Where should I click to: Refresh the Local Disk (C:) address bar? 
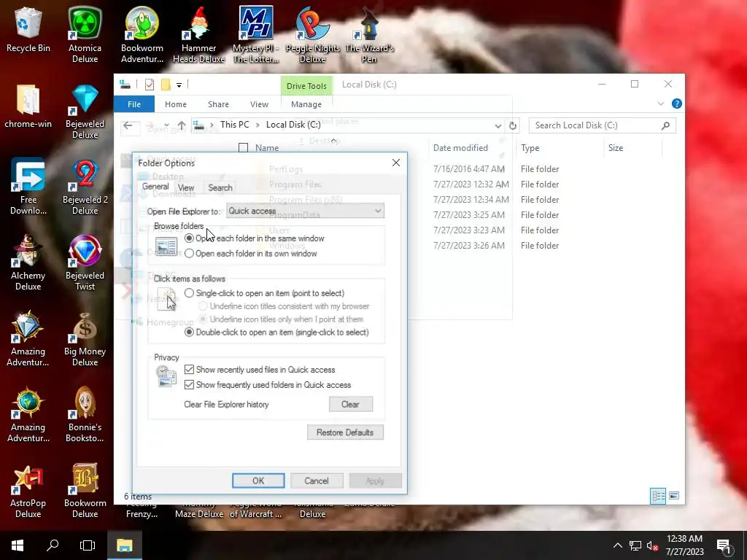pos(513,125)
